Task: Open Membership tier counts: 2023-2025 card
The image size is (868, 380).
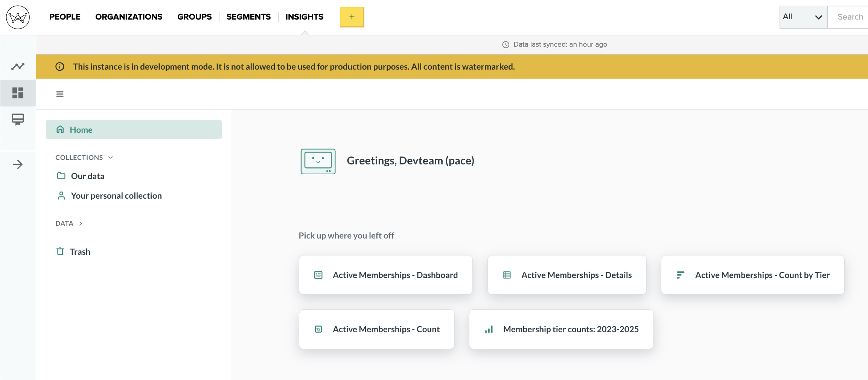Action: tap(561, 329)
